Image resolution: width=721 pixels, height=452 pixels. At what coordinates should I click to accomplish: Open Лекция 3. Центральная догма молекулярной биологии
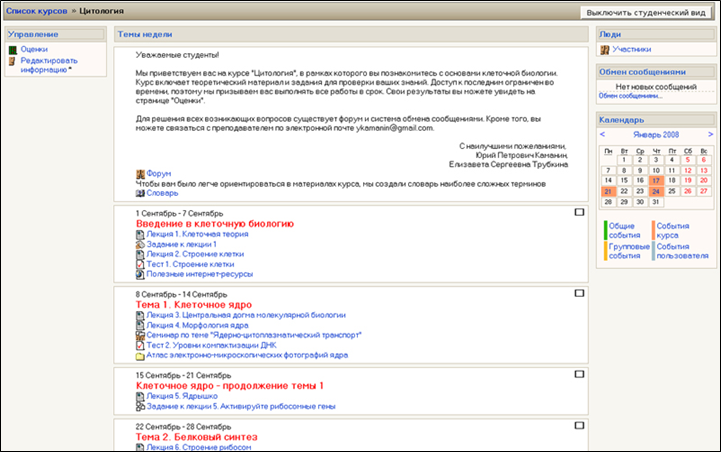tap(246, 315)
